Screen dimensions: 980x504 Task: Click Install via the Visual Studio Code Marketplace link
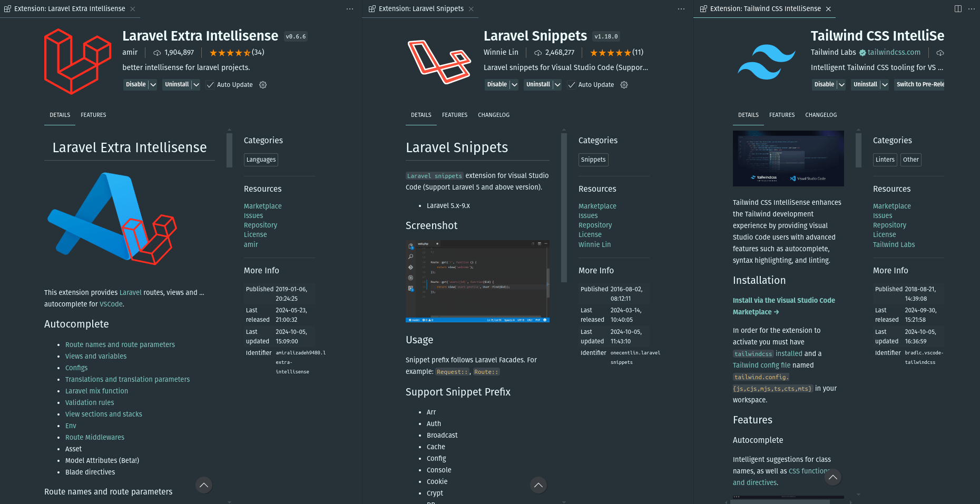784,306
